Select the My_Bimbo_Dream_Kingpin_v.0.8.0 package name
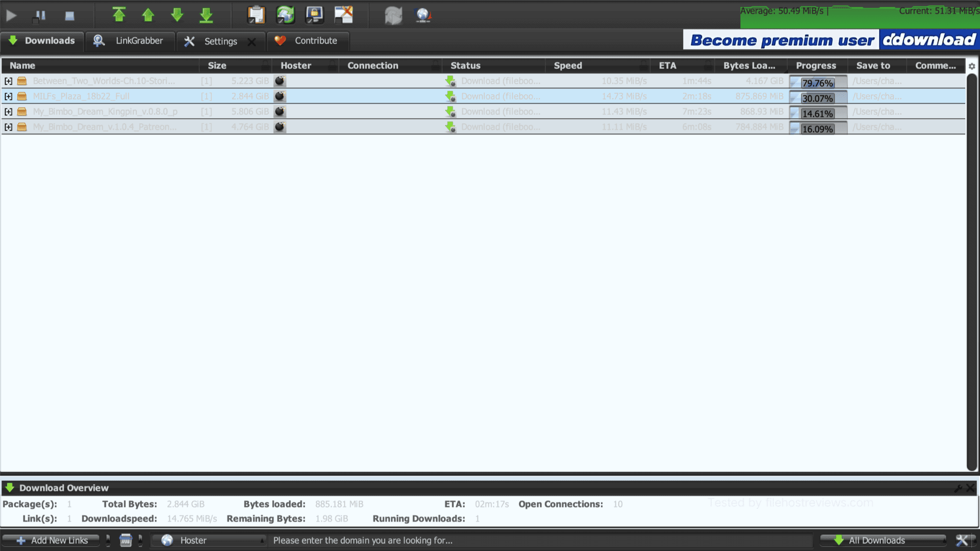The width and height of the screenshot is (980, 551). (105, 111)
